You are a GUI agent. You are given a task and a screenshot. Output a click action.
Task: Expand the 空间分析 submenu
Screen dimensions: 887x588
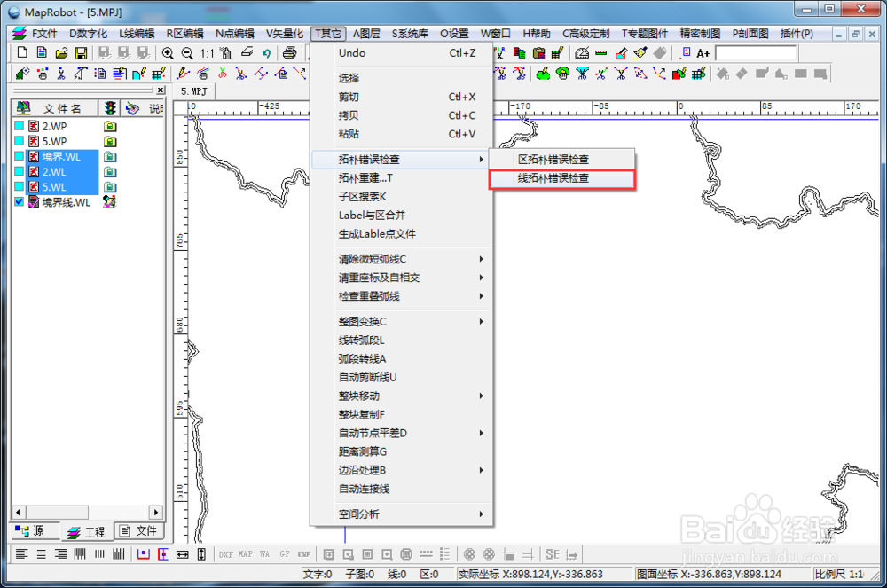point(401,514)
